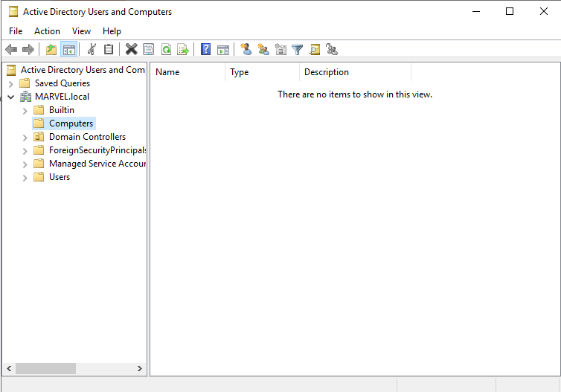
Task: Expand the Users container arrow
Action: (25, 177)
